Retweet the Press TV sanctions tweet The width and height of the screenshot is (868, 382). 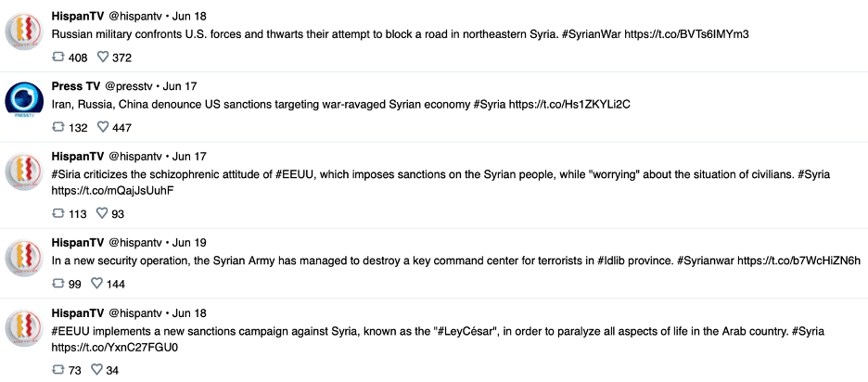[57, 127]
